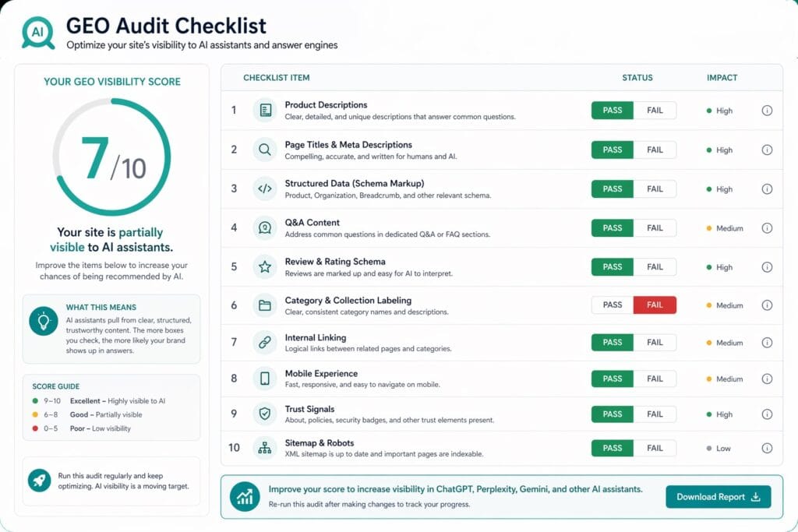Toggle Internal Linking status to FAIL
Image resolution: width=798 pixels, height=532 pixels.
click(x=655, y=342)
